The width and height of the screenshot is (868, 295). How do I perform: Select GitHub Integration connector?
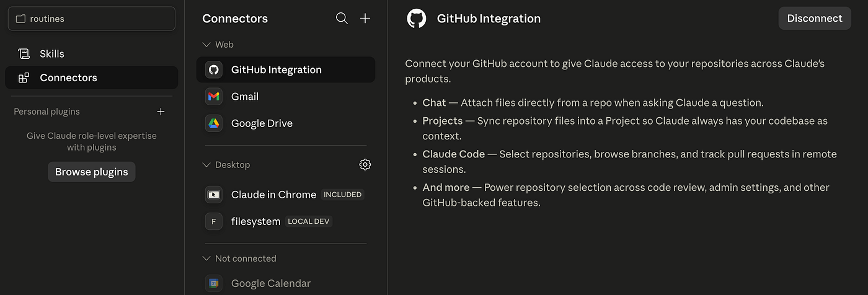[x=286, y=69]
